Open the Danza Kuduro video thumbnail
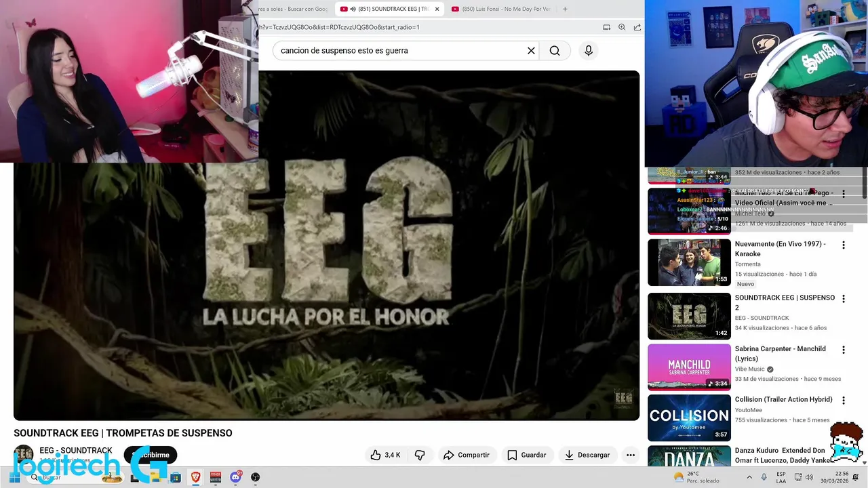Screen dimensions: 868x488 (x=689, y=456)
